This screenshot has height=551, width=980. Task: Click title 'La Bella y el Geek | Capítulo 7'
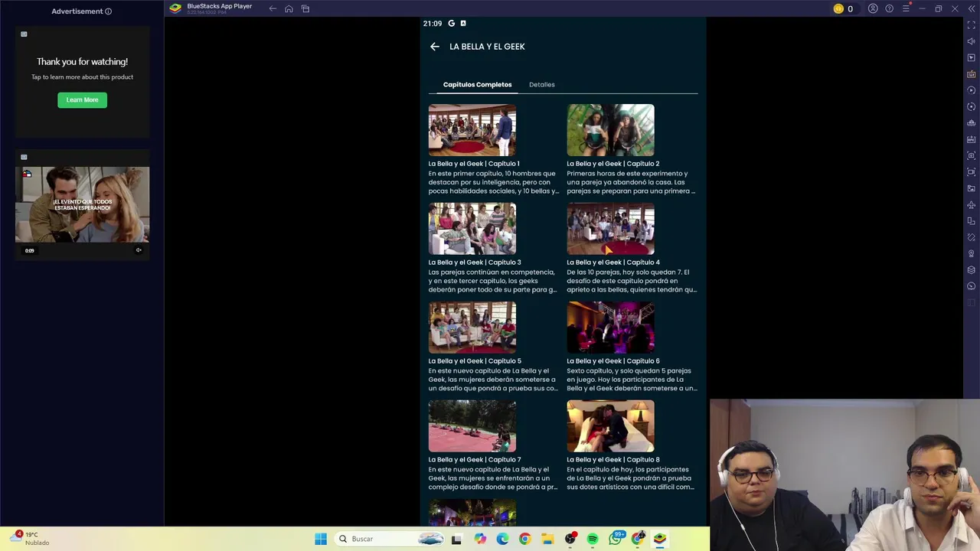pyautogui.click(x=475, y=460)
